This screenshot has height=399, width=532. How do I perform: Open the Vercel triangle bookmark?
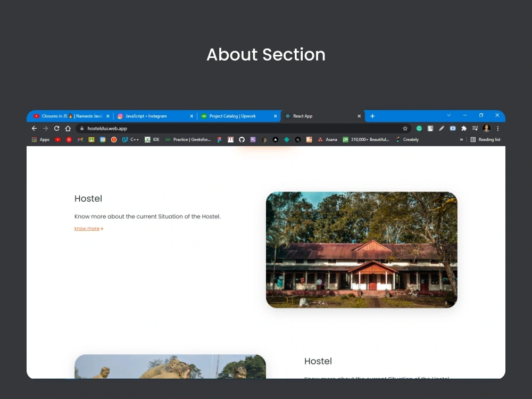point(276,139)
